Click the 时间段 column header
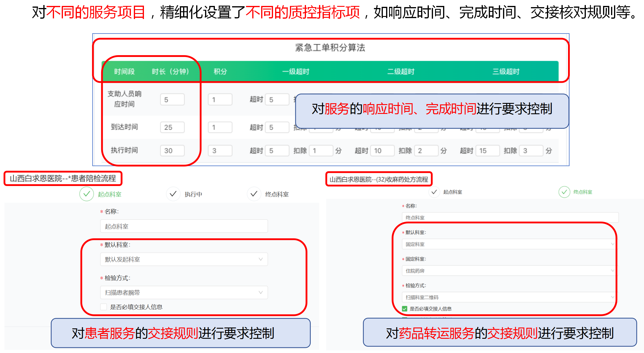The image size is (644, 353). (x=124, y=71)
